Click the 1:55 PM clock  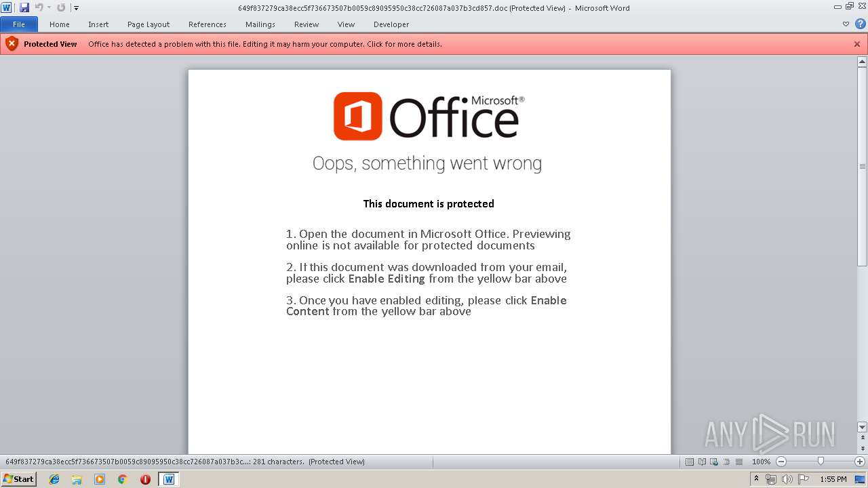pos(833,479)
